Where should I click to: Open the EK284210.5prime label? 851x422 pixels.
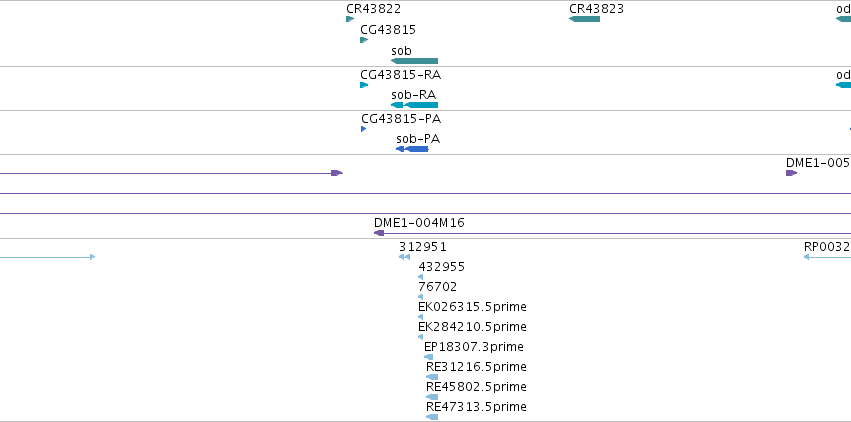click(472, 327)
